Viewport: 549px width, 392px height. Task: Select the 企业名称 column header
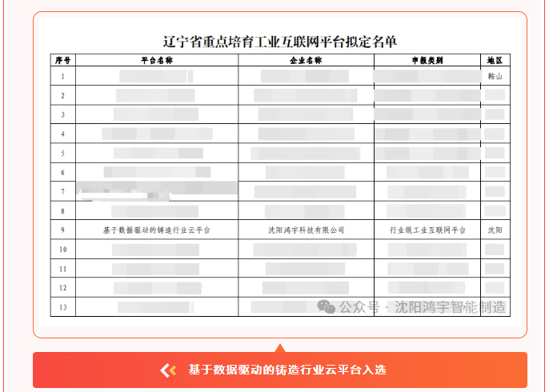pyautogui.click(x=306, y=60)
